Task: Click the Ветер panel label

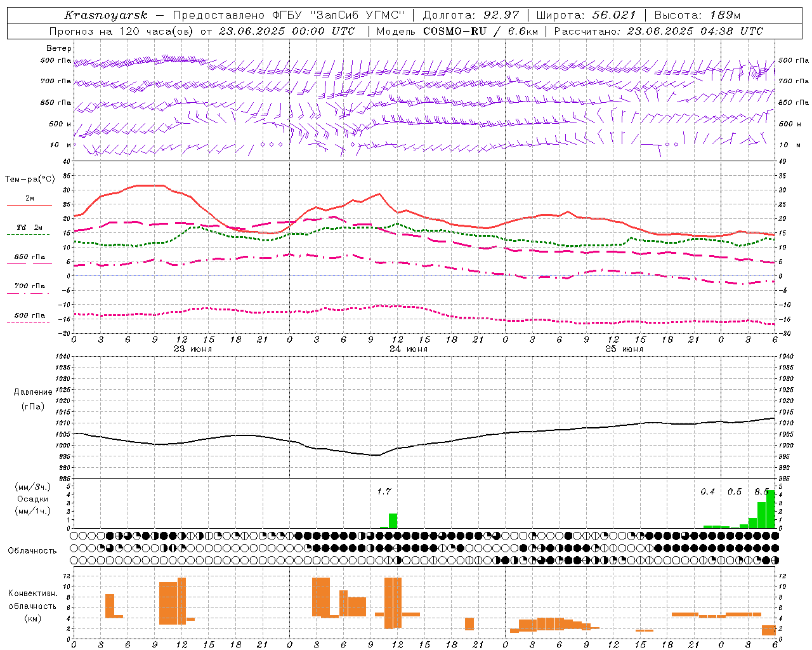Action: tap(59, 48)
